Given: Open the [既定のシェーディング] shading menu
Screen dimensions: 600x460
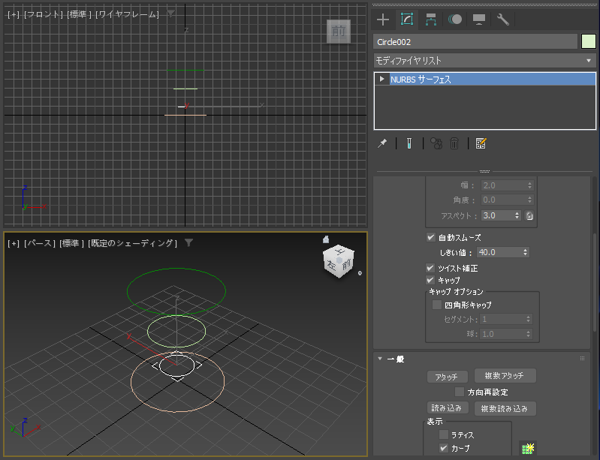Looking at the screenshot, I should pos(133,243).
